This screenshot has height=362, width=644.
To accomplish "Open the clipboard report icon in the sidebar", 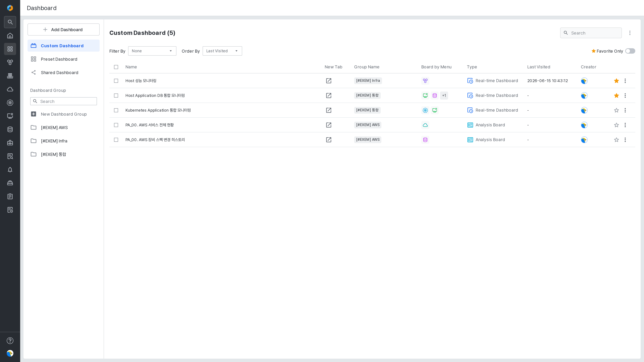I will click(x=10, y=197).
